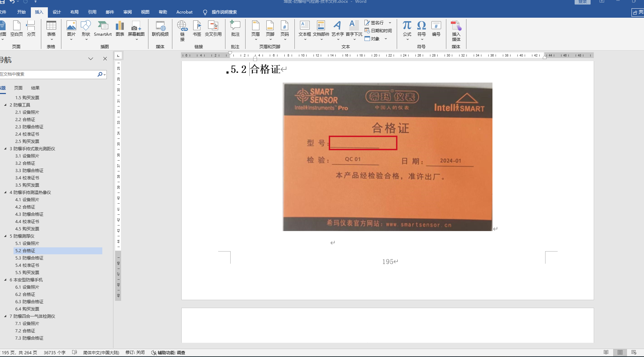This screenshot has height=357, width=644.
Task: Click the page indicator '第 195 页, 共 264 页'
Action: (x=19, y=352)
